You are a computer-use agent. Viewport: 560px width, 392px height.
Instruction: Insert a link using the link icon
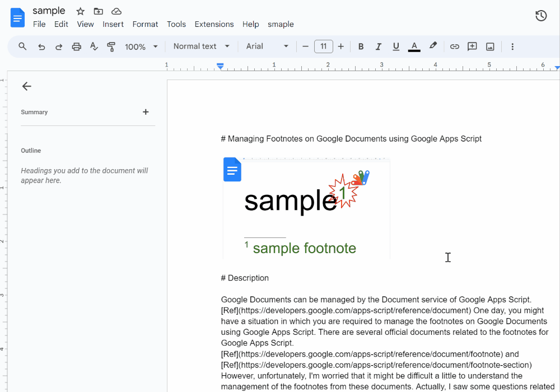(x=455, y=47)
